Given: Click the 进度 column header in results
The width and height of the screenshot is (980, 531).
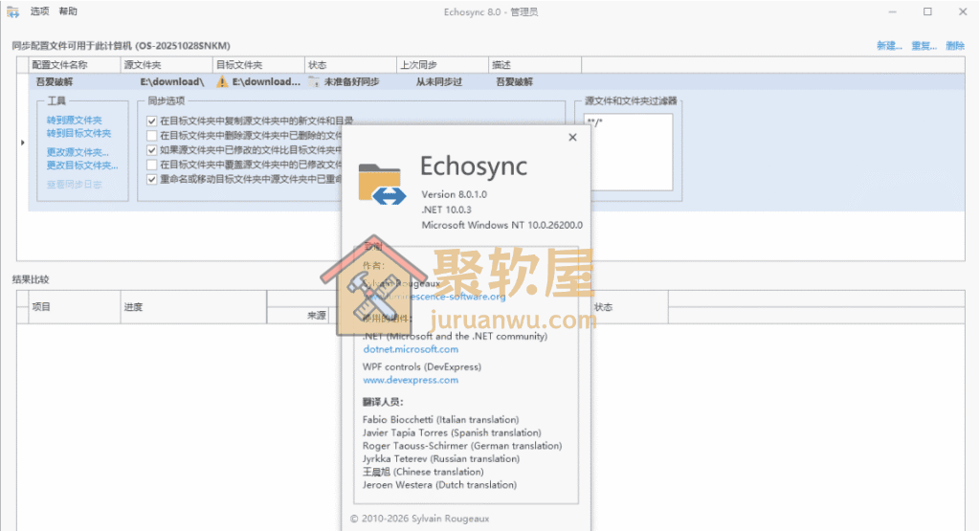Looking at the screenshot, I should click(x=193, y=307).
